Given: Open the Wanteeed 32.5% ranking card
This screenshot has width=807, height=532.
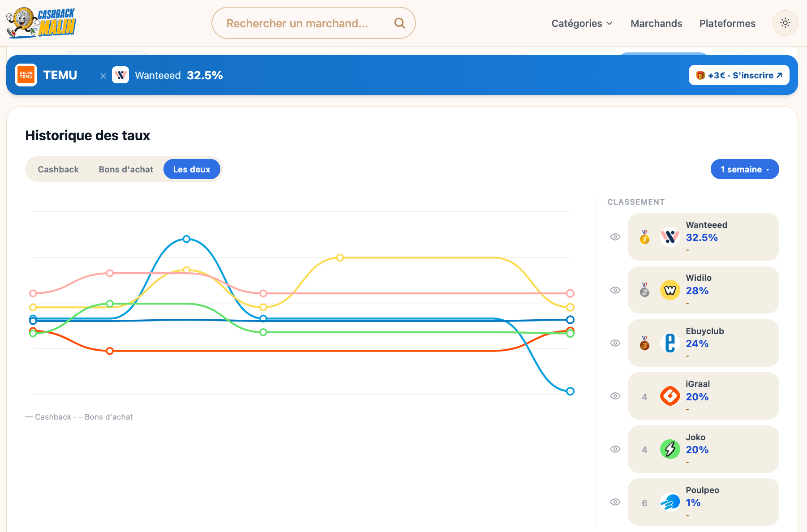Looking at the screenshot, I should pyautogui.click(x=703, y=237).
